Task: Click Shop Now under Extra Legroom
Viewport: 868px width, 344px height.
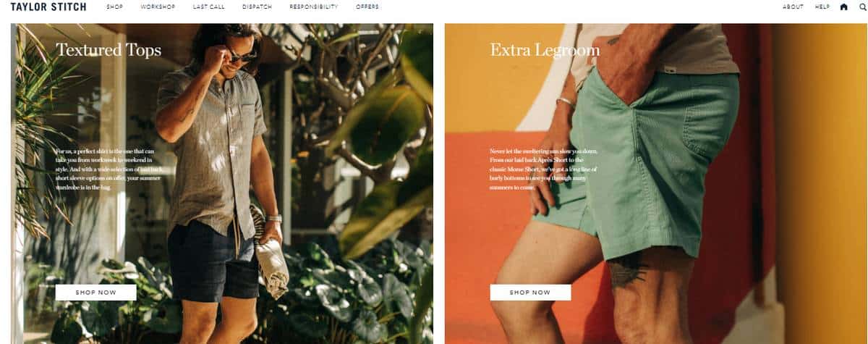Action: click(x=530, y=293)
